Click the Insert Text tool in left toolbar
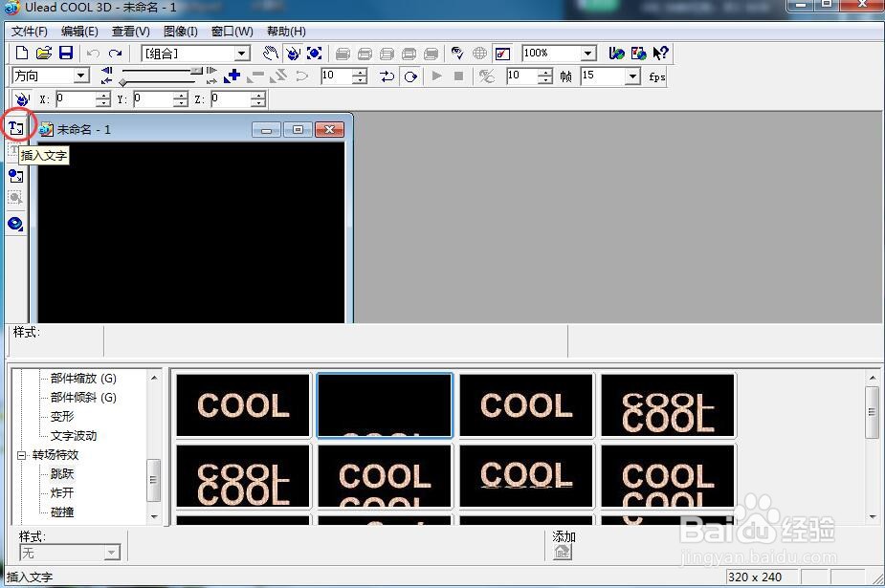The image size is (885, 588). [16, 128]
